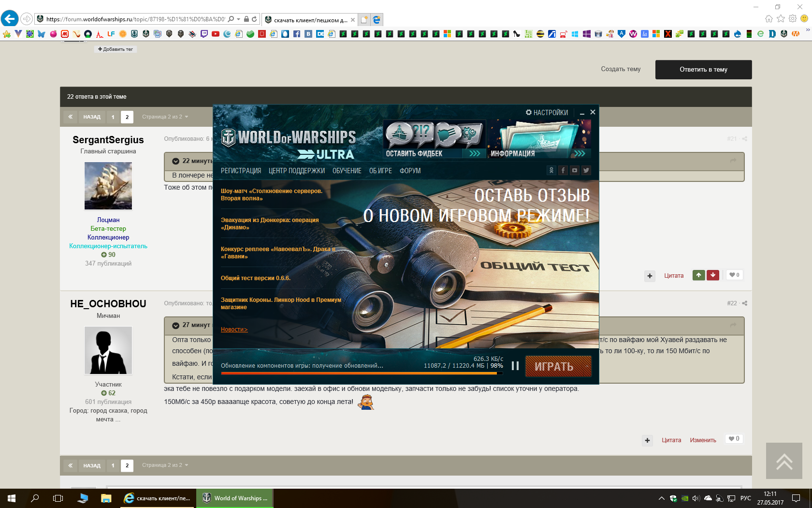Click SergantSergius sailing ship avatar
The width and height of the screenshot is (812, 508).
108,186
